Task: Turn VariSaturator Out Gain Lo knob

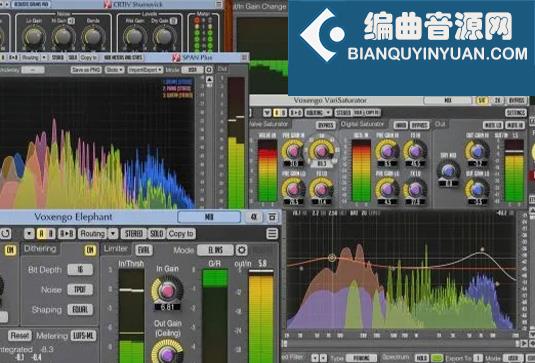Action: 477,189
